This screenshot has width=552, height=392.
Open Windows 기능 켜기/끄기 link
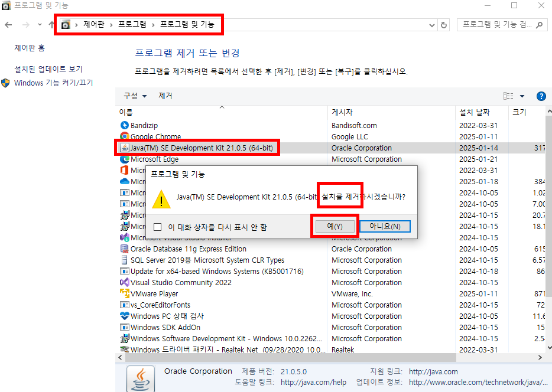54,83
